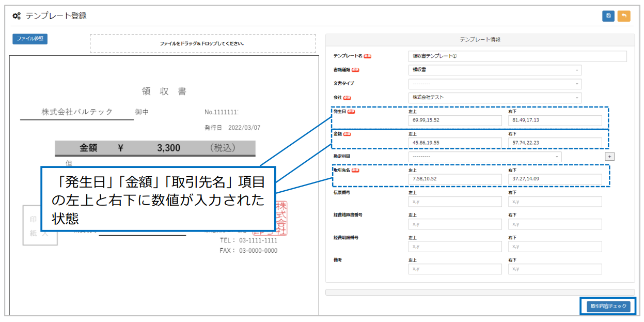Click the ファイル参照 button
Screen dimensions: 644x322
coord(29,39)
